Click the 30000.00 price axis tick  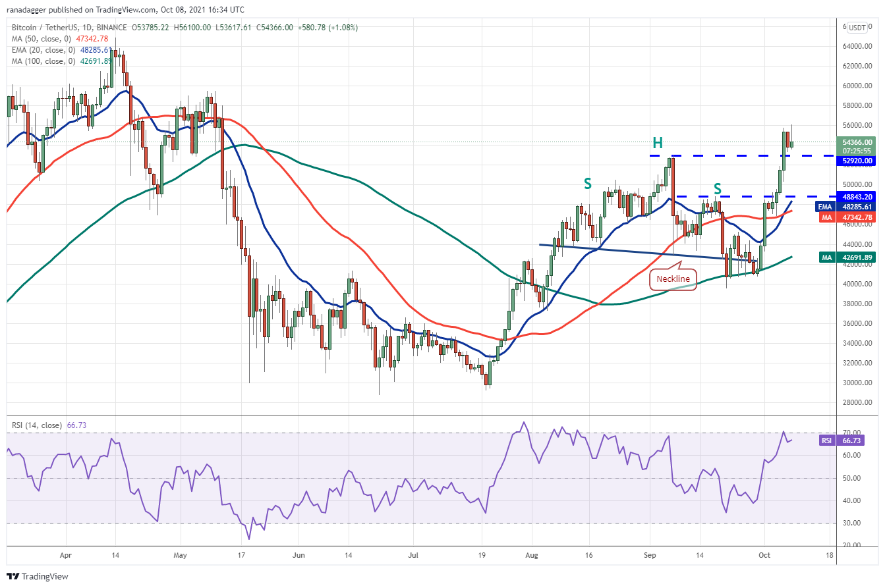click(x=857, y=383)
